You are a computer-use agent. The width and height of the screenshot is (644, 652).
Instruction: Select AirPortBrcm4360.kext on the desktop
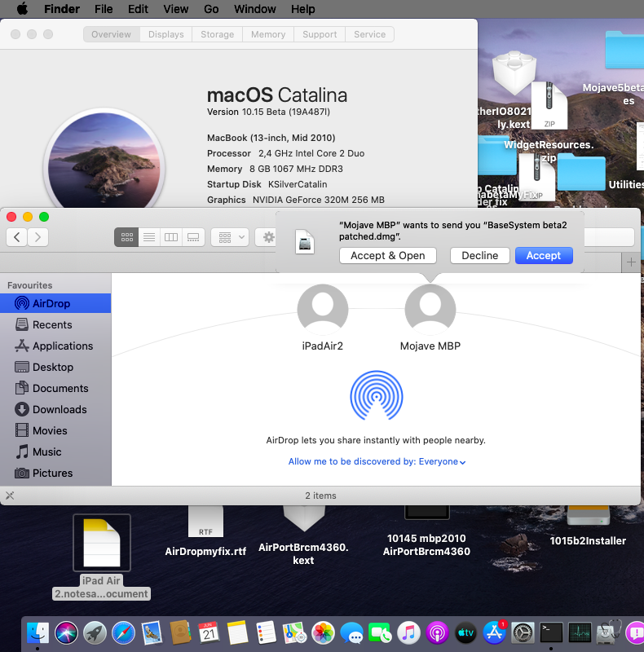(304, 536)
